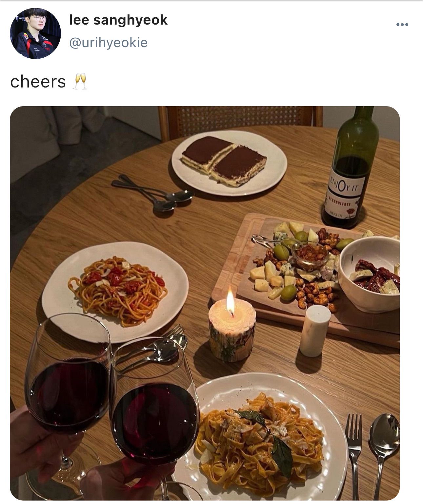Viewport: 423px width, 504px height.
Task: Click the bowl of sun-dried tomatoes
Action: pyautogui.click(x=370, y=274)
